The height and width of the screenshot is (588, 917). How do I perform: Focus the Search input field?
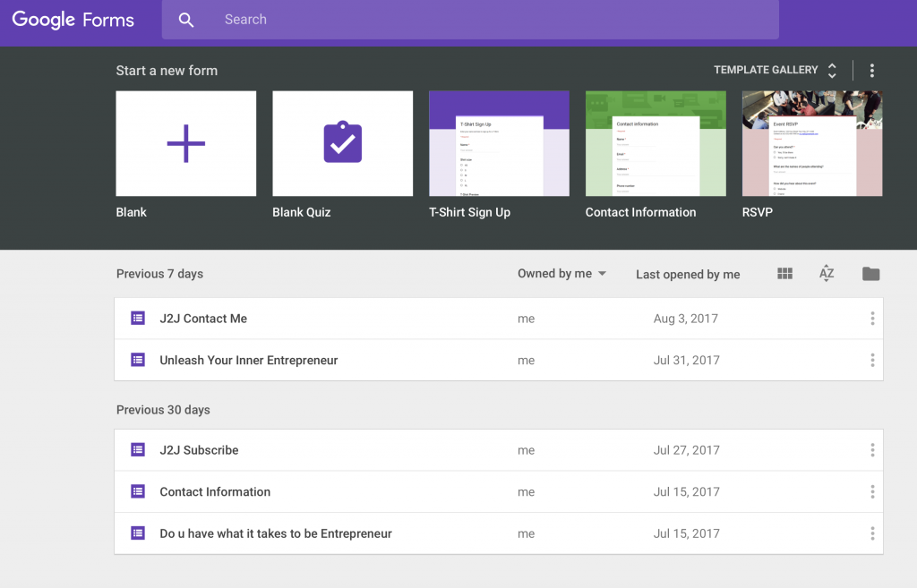tap(470, 20)
